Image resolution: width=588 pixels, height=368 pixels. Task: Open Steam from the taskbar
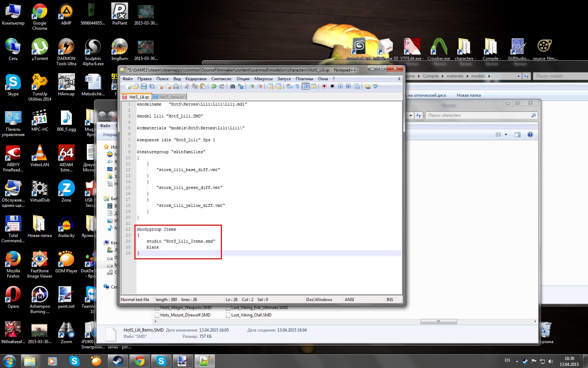[x=118, y=361]
